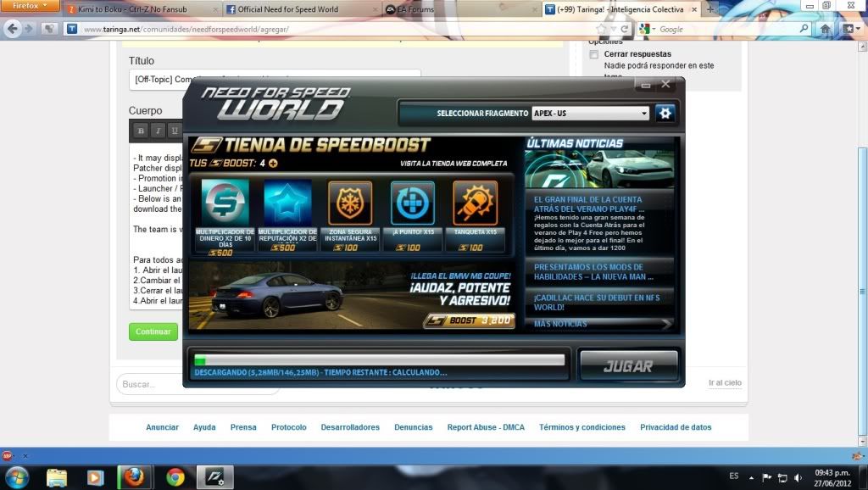
Task: Bookmark this page with the star
Action: point(601,29)
